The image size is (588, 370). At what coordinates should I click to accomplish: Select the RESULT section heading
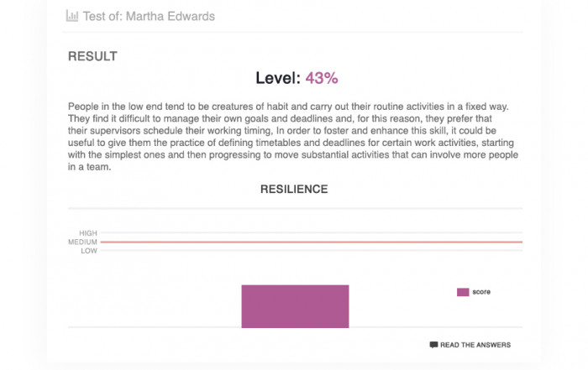pos(92,56)
